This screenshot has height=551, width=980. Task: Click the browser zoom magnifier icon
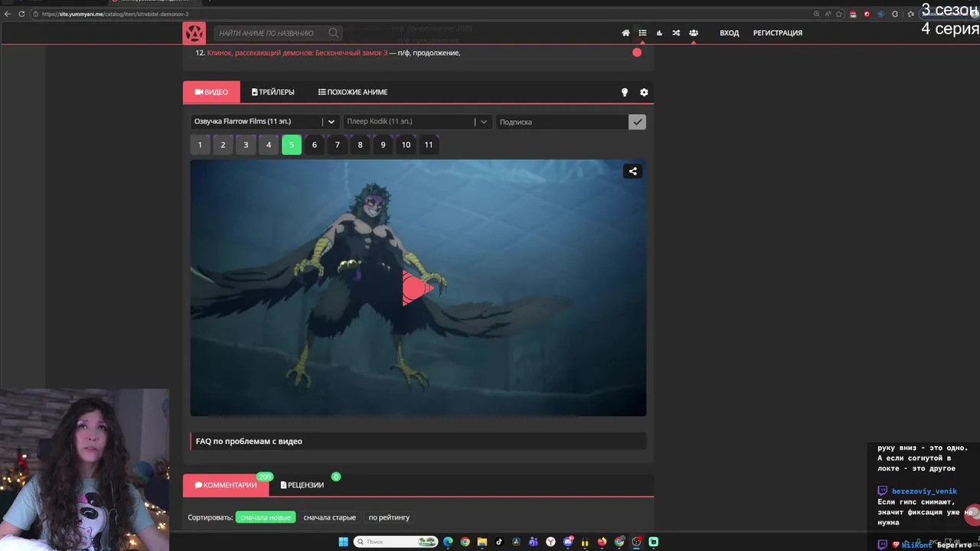(817, 14)
